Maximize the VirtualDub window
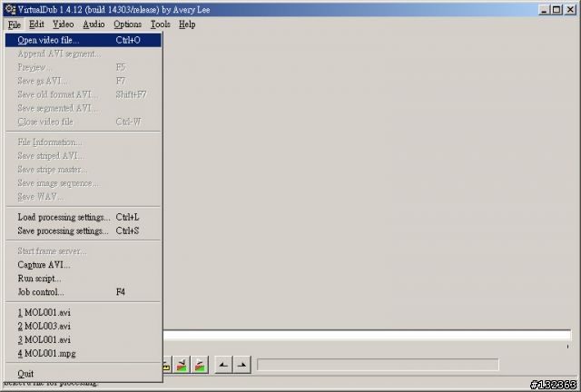The width and height of the screenshot is (581, 392). [556, 10]
